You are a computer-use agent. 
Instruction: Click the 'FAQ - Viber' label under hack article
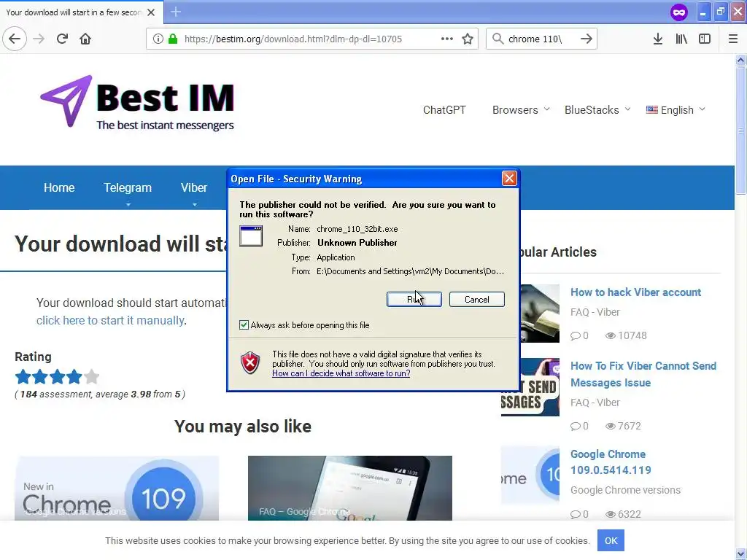(595, 312)
